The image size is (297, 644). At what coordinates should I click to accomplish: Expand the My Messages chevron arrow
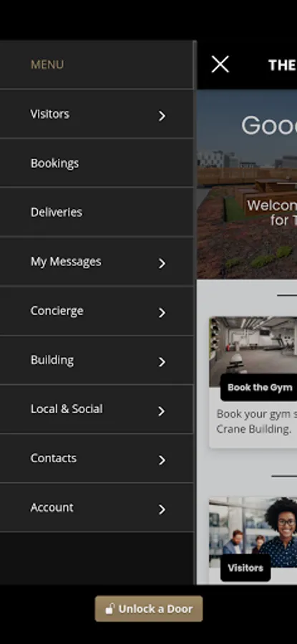[162, 263]
